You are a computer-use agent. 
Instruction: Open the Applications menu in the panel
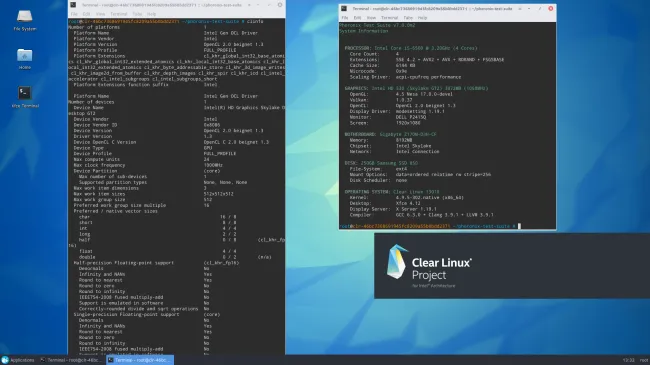tap(18, 360)
